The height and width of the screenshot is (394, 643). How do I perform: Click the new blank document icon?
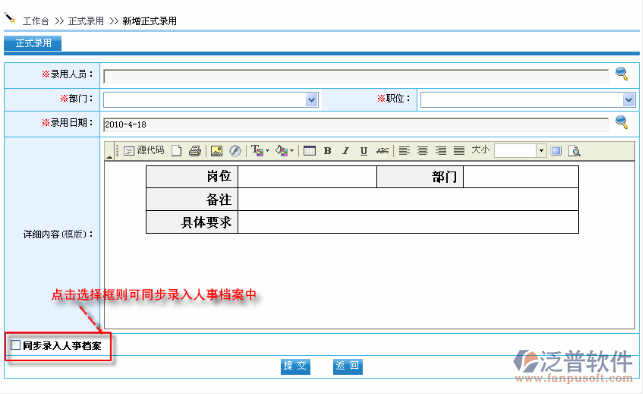click(x=176, y=151)
